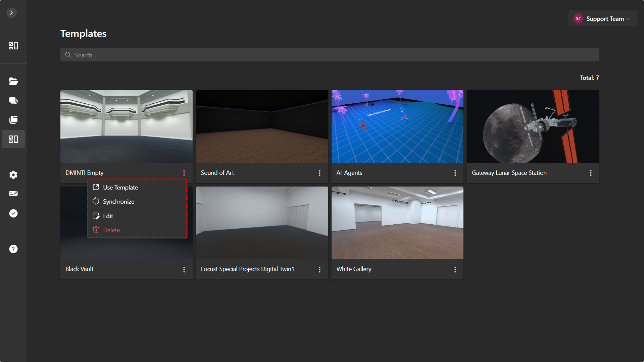Open the stacked layers icon in sidebar
The image size is (644, 362).
pos(13,120)
